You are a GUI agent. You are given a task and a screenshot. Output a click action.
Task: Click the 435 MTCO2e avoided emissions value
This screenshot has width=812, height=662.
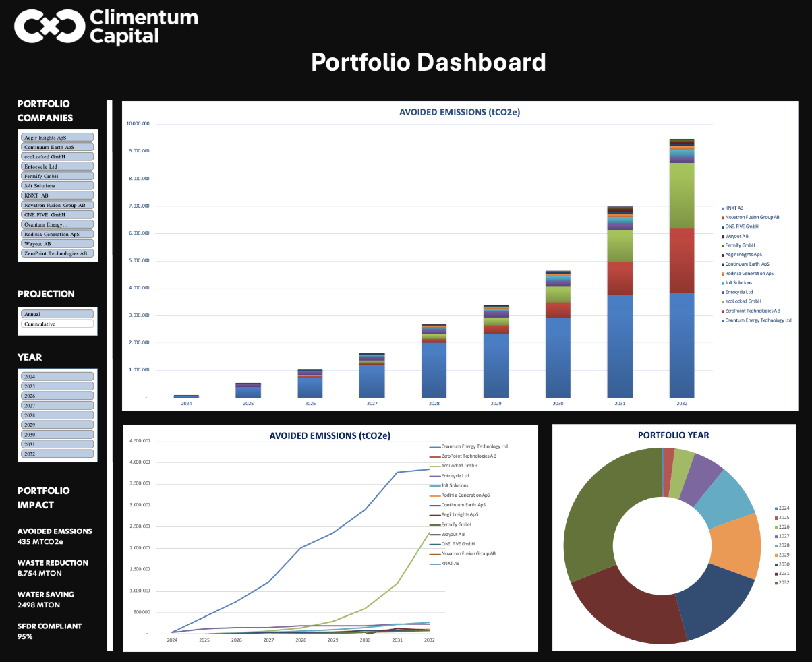(40, 541)
